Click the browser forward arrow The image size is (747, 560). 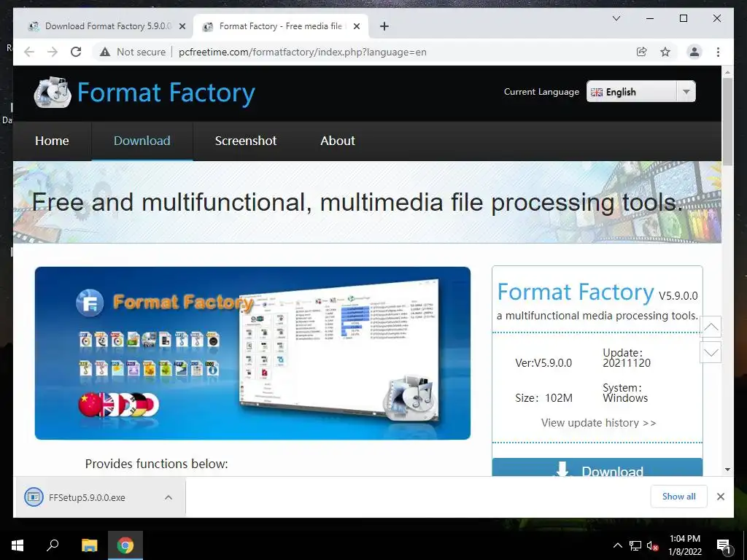pyautogui.click(x=53, y=52)
